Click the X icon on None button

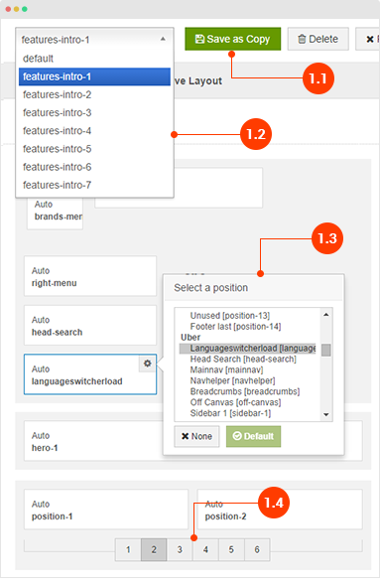point(186,436)
